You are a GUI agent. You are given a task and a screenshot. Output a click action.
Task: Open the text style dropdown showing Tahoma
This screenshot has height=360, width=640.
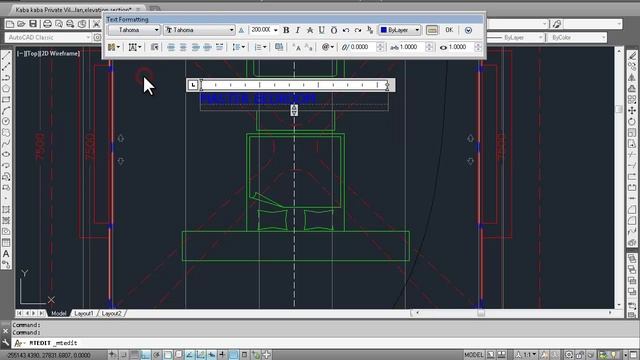(134, 30)
